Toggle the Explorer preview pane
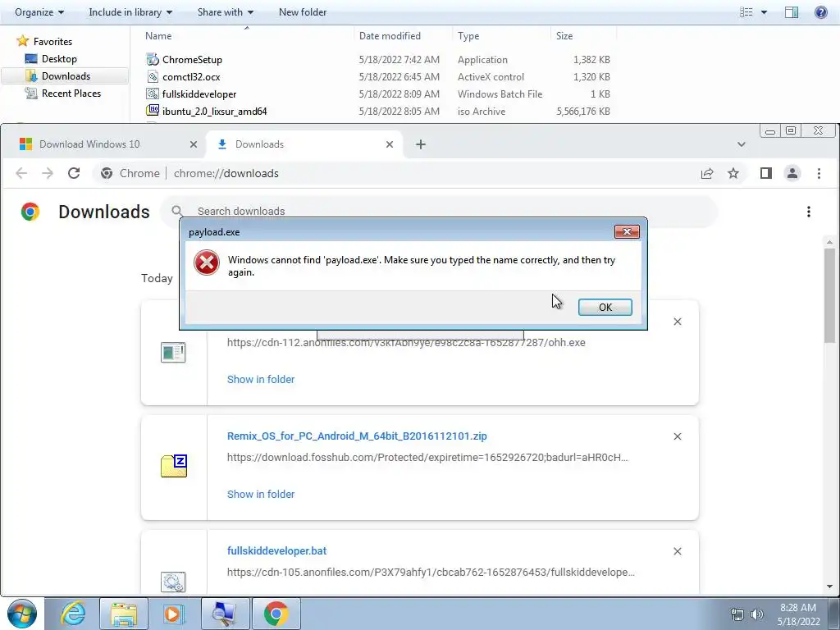Image resolution: width=840 pixels, height=630 pixels. pos(792,11)
